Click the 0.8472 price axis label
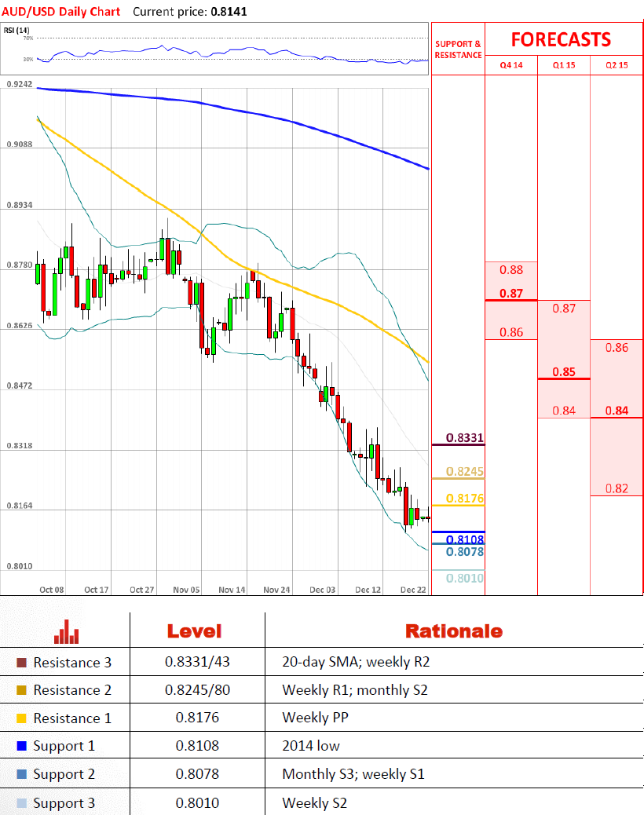 point(19,386)
